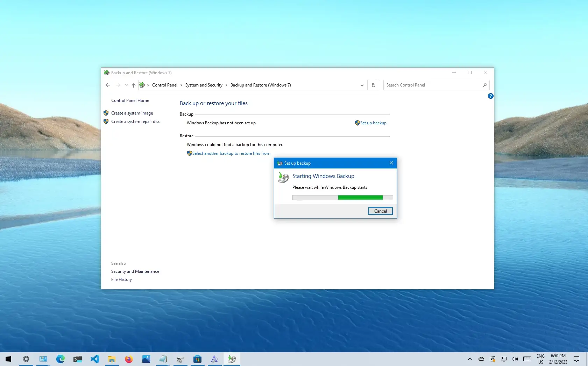The image size is (588, 366).
Task: Click the Forward arrow in Control Panel
Action: point(118,85)
